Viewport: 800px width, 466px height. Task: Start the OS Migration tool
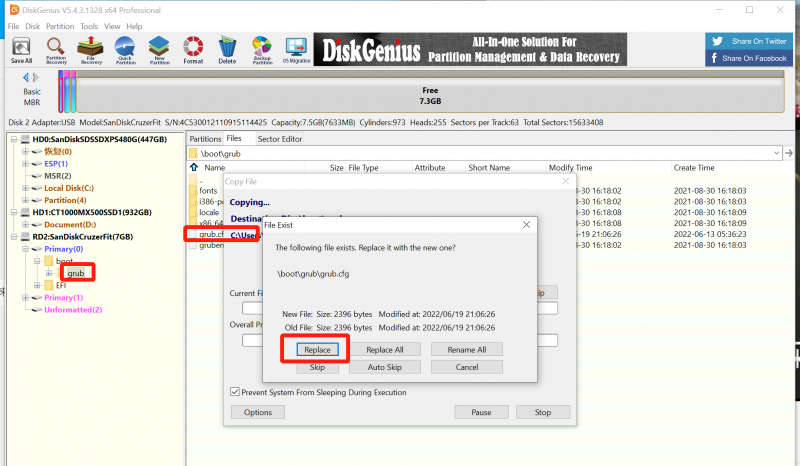coord(296,50)
